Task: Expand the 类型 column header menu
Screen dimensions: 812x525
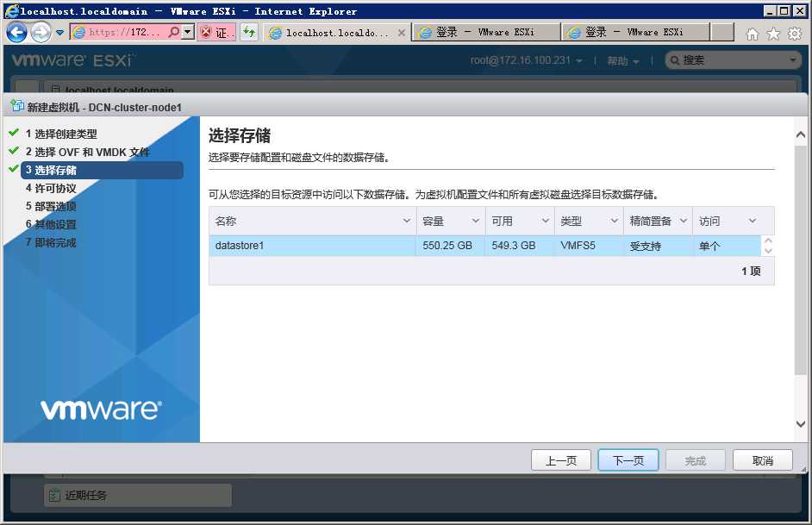Action: [615, 221]
